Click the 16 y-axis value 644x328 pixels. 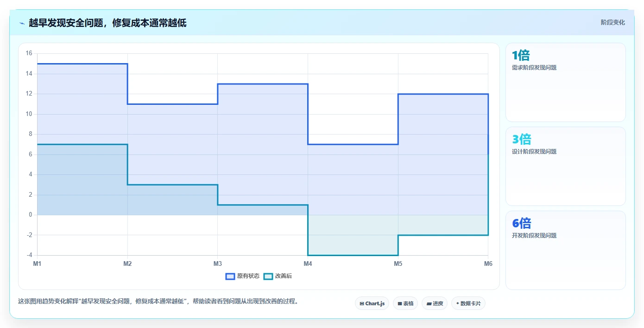29,53
